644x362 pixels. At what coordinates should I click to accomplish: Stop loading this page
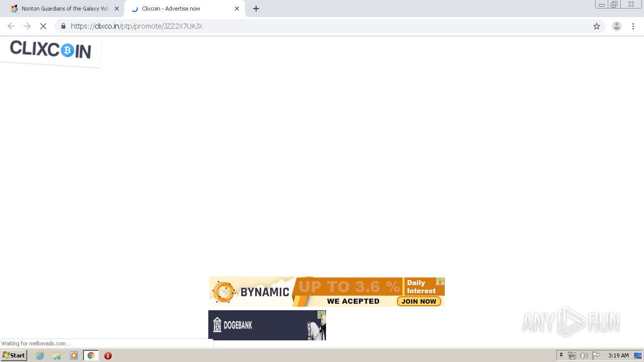[43, 26]
